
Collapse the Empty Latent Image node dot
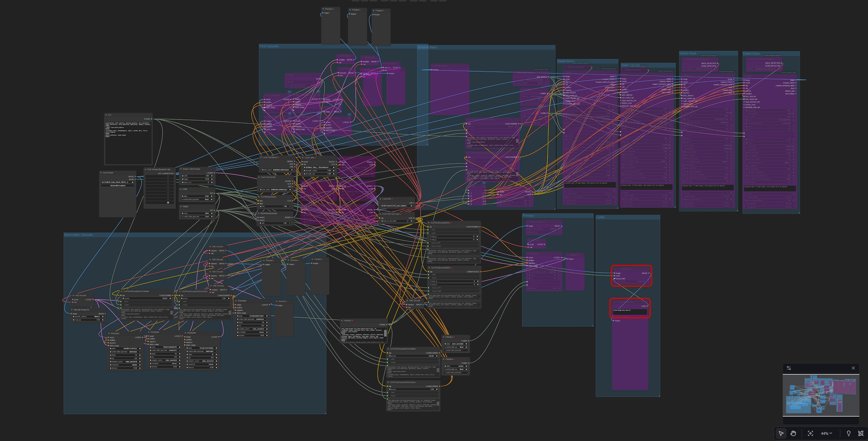point(181,169)
